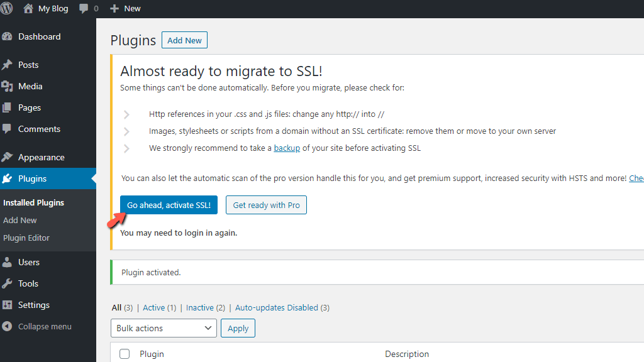Open the backup link in the notice

(287, 148)
